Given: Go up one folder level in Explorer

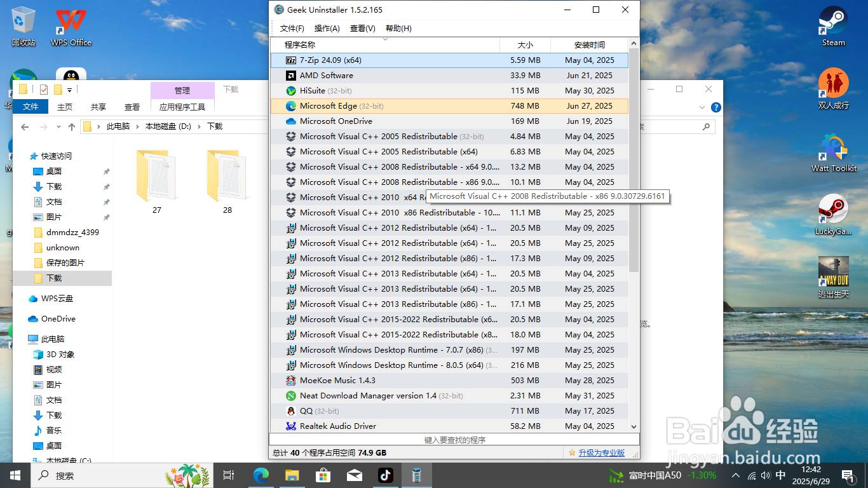Looking at the screenshot, I should click(x=72, y=126).
